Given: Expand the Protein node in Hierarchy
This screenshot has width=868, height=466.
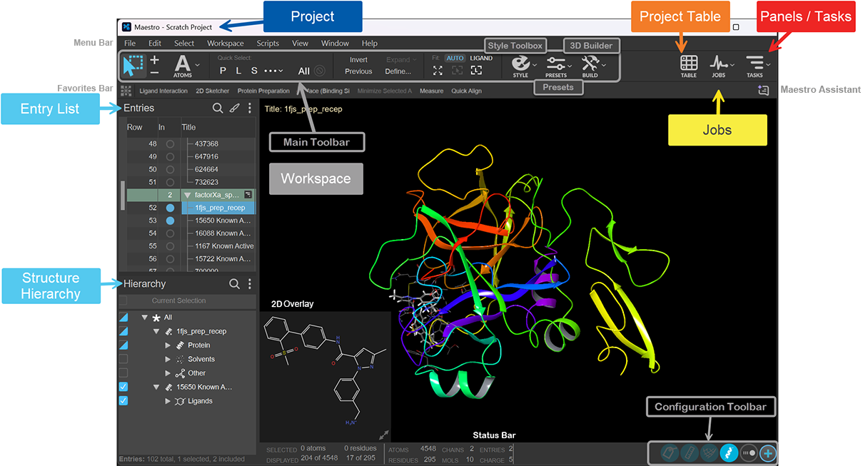Looking at the screenshot, I should [x=168, y=345].
